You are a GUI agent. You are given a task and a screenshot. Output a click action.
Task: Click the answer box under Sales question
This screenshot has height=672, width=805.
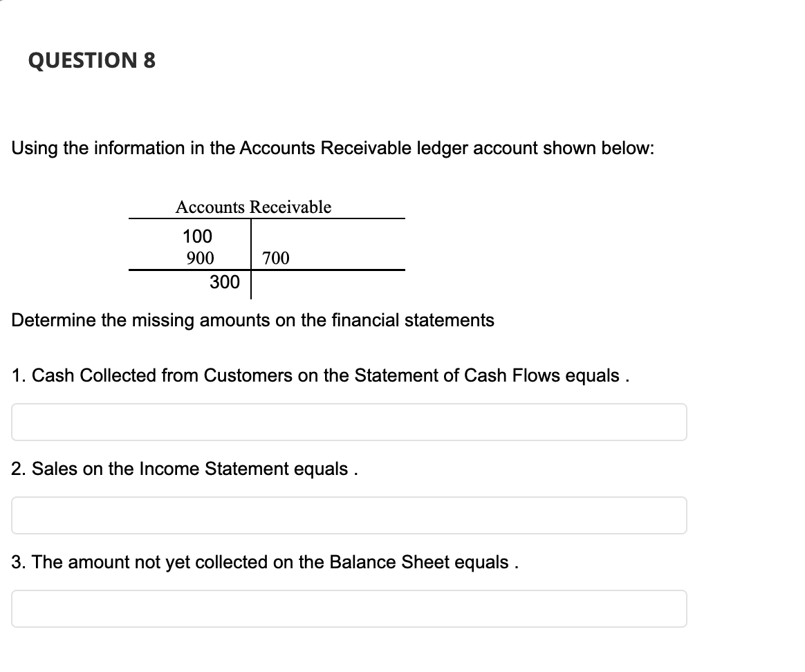click(x=349, y=515)
